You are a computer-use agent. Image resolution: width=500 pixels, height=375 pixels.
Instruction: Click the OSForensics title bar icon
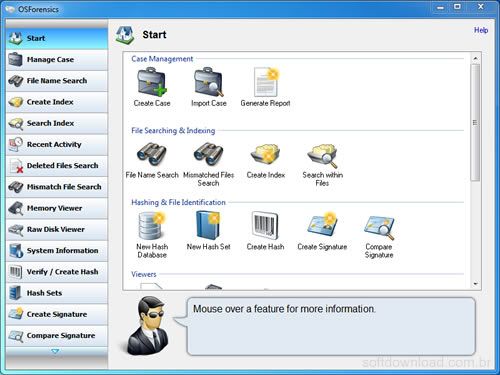click(x=10, y=9)
